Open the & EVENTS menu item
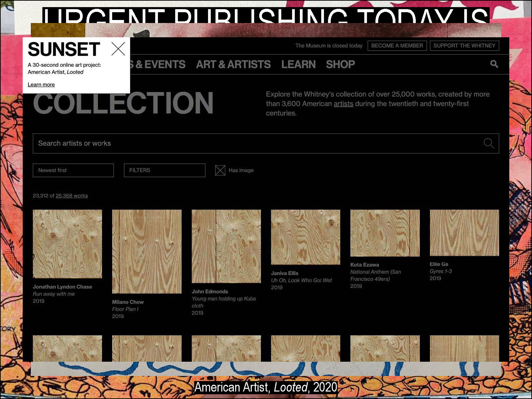Image resolution: width=532 pixels, height=399 pixels. (158, 64)
